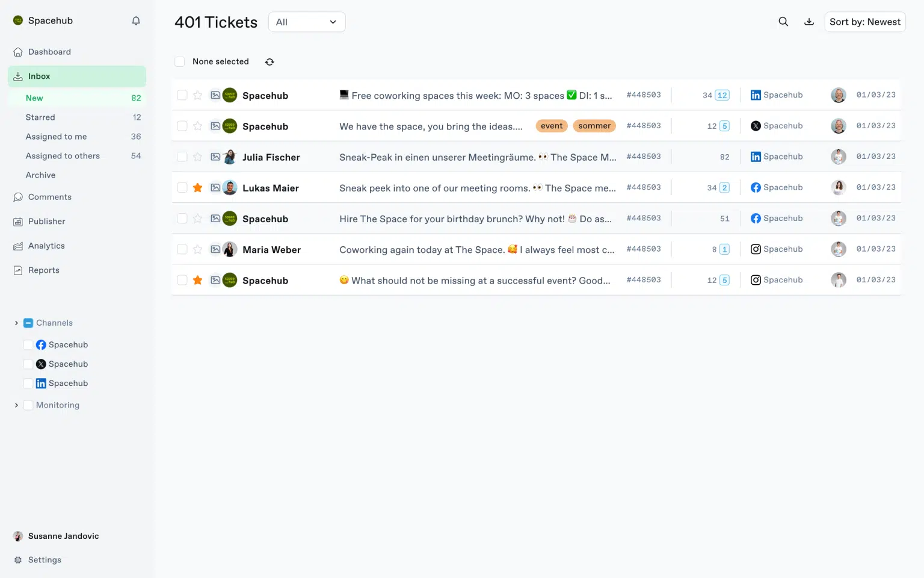Click the Instagram icon on Maria Weber's ticket
924x578 pixels.
(x=756, y=249)
